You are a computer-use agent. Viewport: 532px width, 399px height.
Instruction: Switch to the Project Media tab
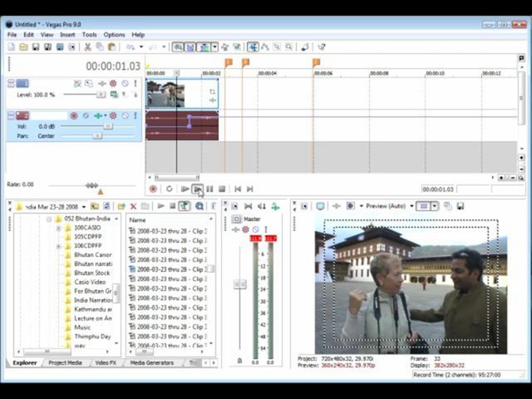pos(65,363)
